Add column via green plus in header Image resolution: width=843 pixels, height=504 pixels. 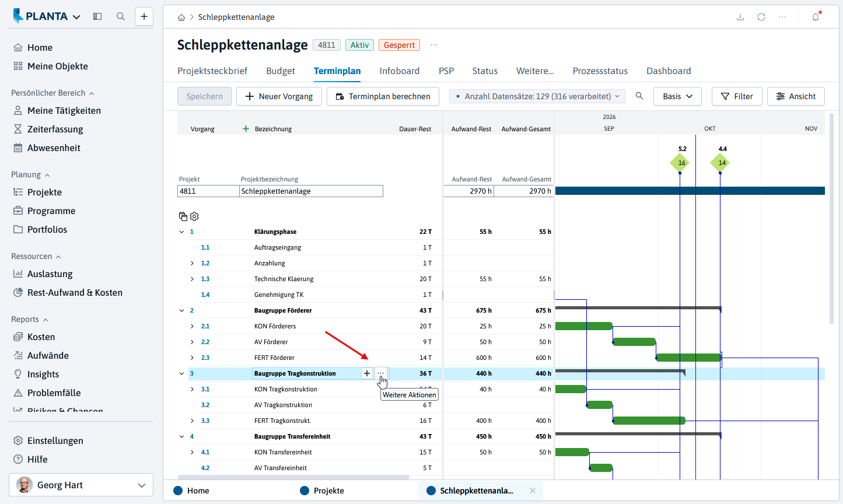(x=246, y=129)
